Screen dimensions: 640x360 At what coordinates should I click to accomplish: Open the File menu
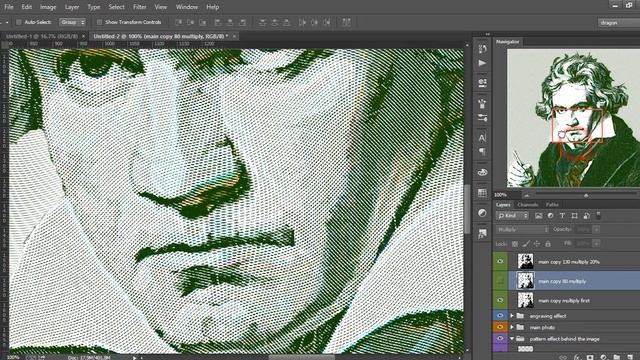pos(9,7)
